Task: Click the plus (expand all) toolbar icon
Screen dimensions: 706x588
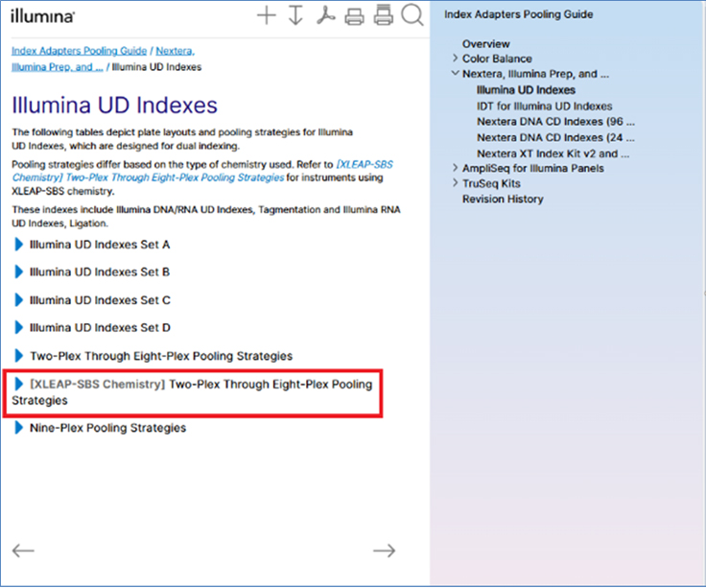Action: click(267, 15)
